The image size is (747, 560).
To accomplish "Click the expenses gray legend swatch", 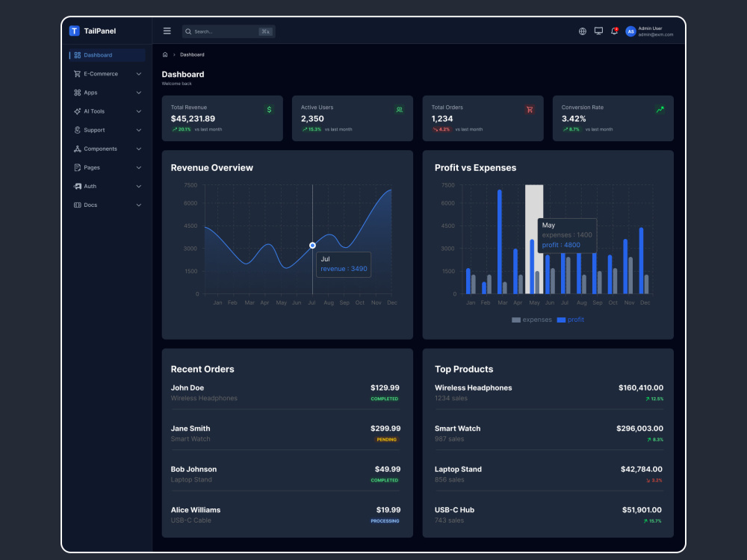I will (516, 320).
